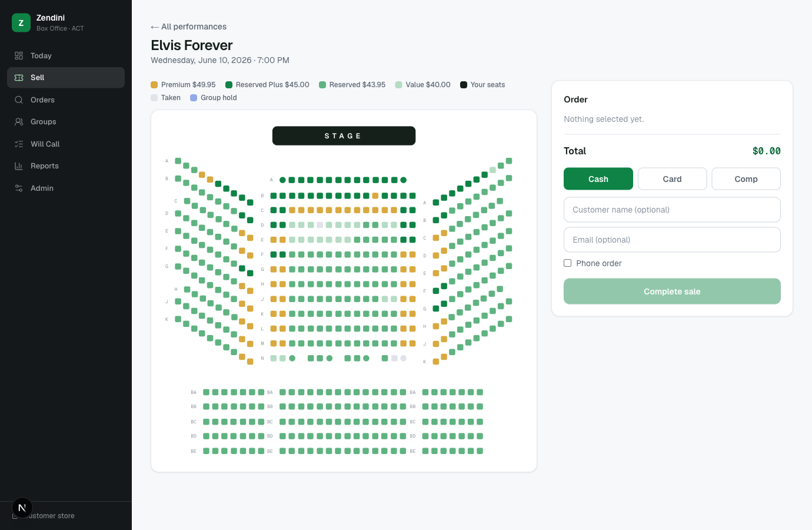Viewport: 812px width, 530px height.
Task: Open Reports chart icon in sidebar
Action: pyautogui.click(x=19, y=166)
